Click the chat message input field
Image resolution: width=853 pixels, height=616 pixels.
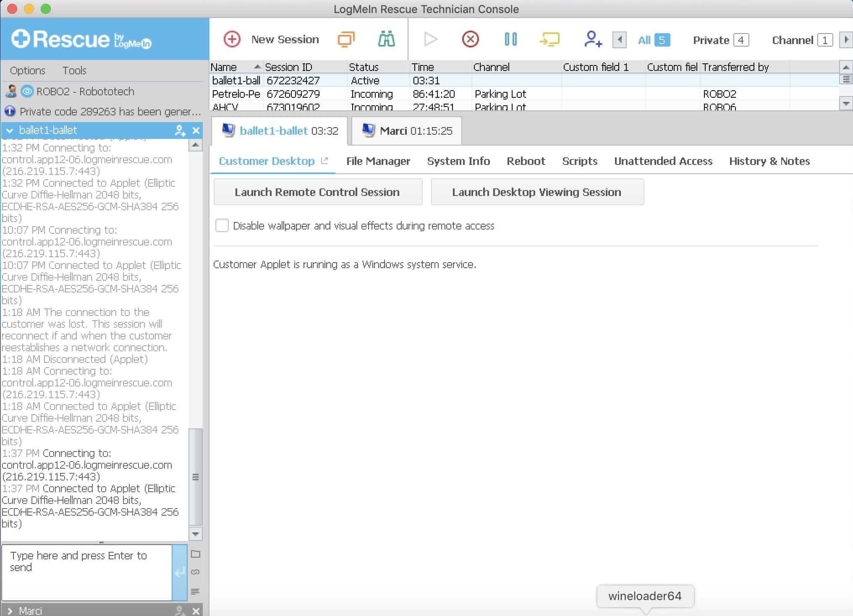click(87, 572)
